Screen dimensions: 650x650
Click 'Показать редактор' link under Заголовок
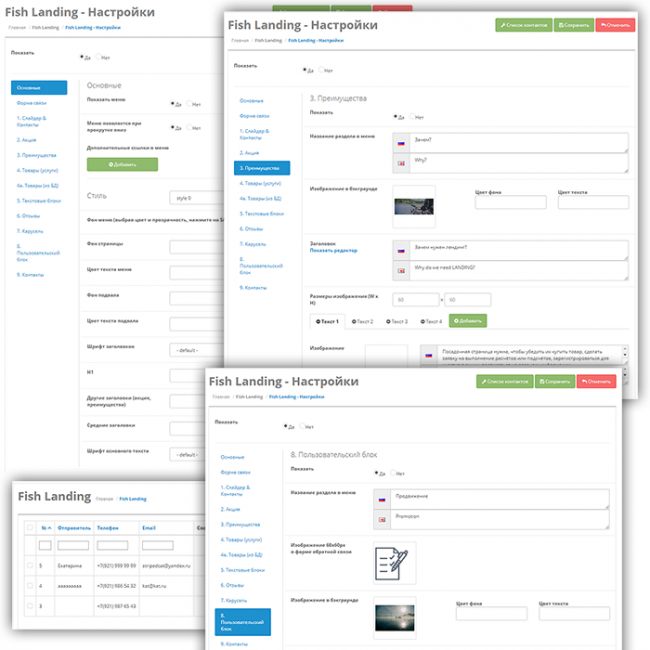[x=333, y=250]
